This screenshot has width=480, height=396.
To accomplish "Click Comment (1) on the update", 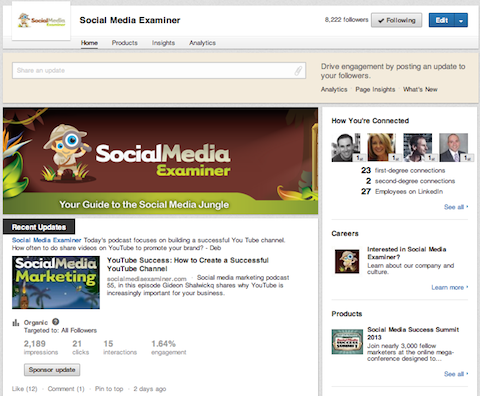I will (x=66, y=389).
